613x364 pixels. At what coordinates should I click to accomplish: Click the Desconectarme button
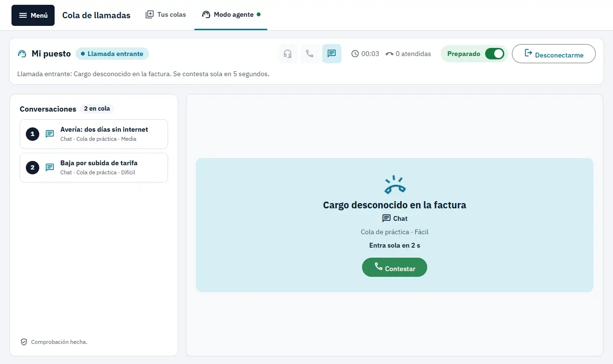pyautogui.click(x=554, y=54)
